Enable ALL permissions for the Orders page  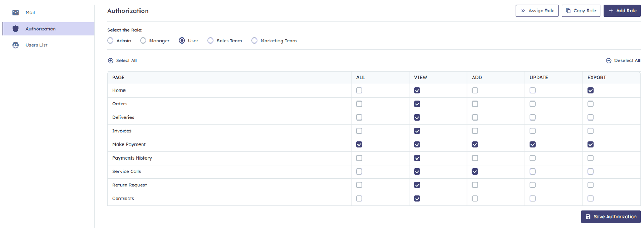coord(359,104)
